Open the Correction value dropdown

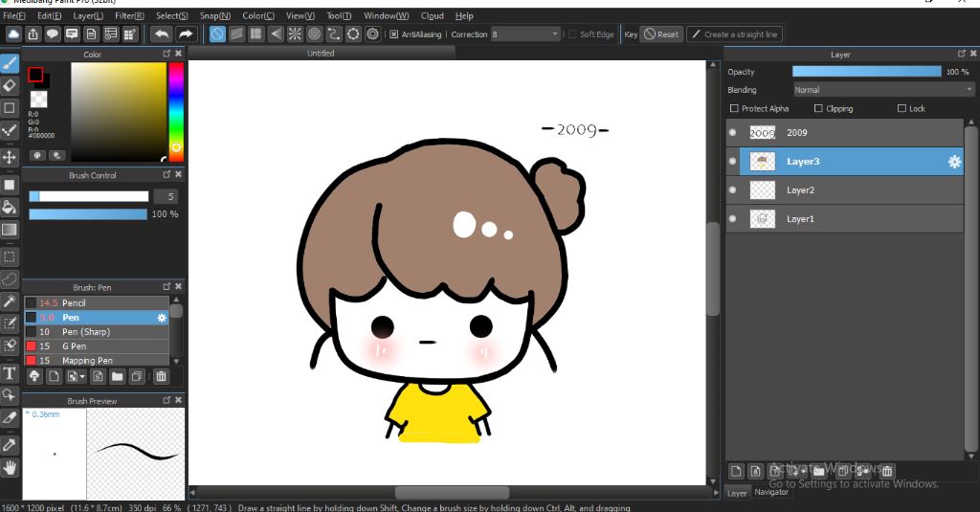(x=525, y=34)
